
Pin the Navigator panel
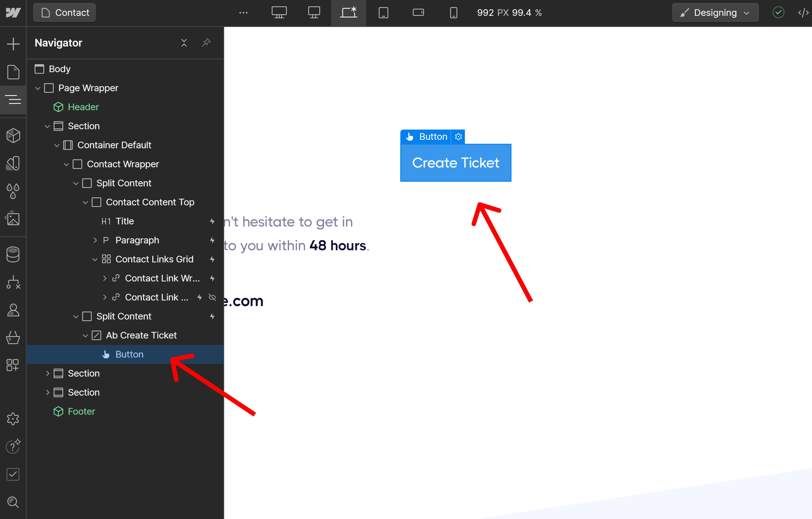click(x=206, y=43)
